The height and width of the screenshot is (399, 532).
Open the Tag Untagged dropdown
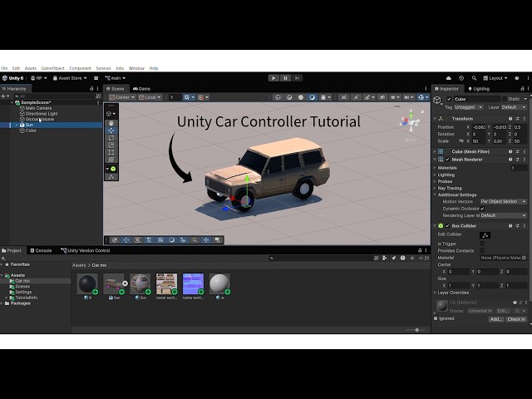[469, 107]
